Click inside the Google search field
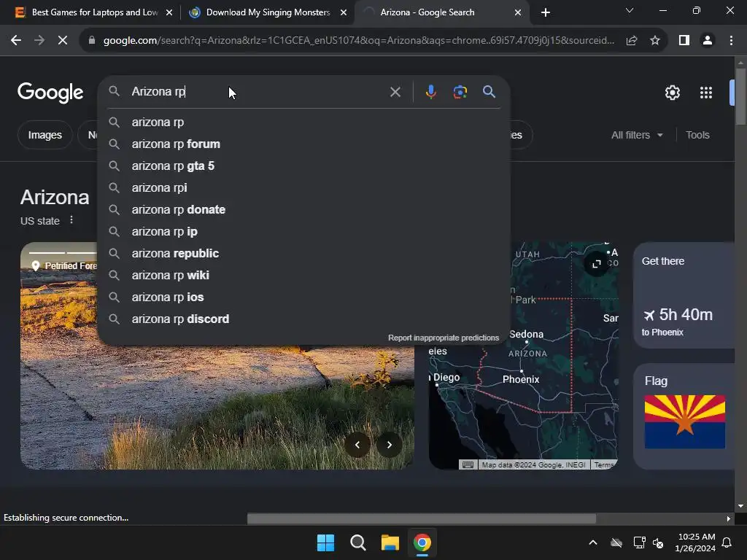The width and height of the screenshot is (747, 560). click(x=258, y=92)
